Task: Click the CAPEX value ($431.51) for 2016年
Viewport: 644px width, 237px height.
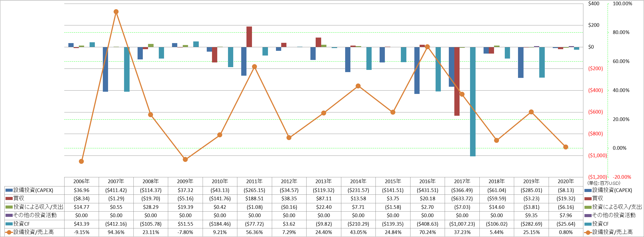Action: (428, 190)
